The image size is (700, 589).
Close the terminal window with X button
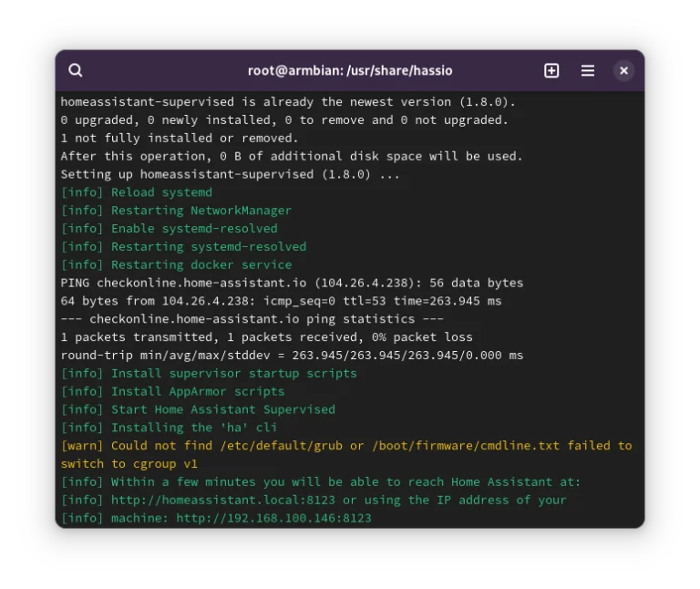pos(623,70)
